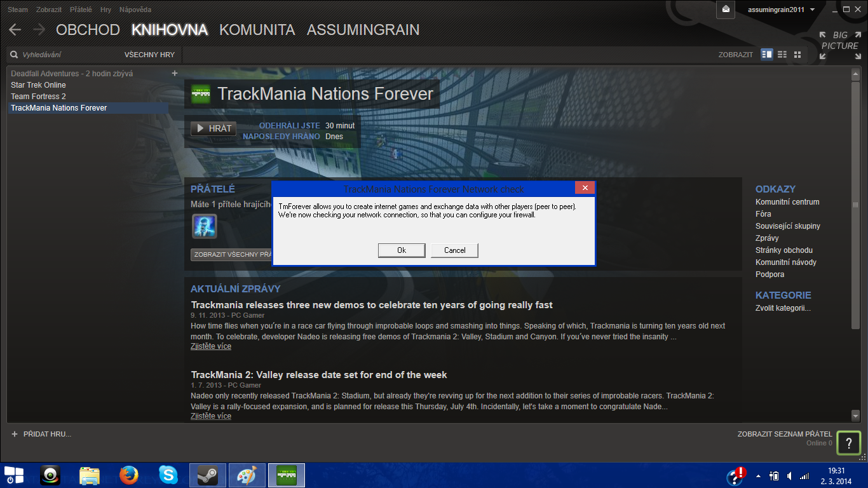Open the VŠECHNY HRY filter dropdown
868x488 pixels.
pyautogui.click(x=149, y=55)
